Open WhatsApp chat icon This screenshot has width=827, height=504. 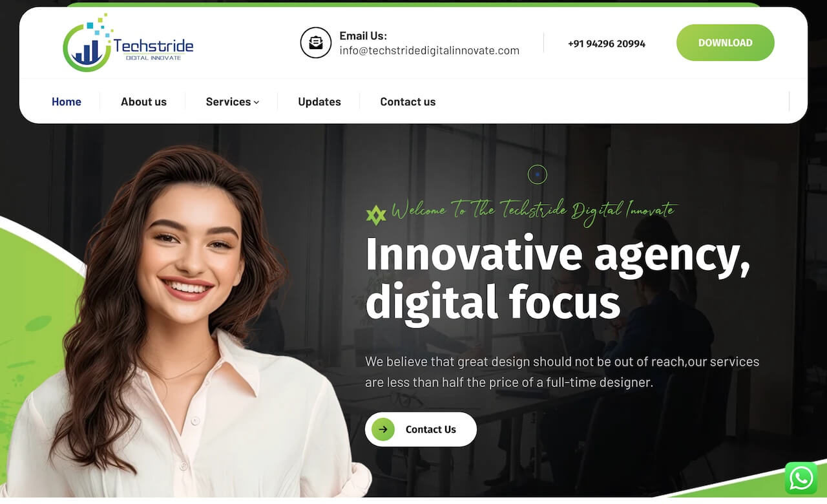click(801, 478)
